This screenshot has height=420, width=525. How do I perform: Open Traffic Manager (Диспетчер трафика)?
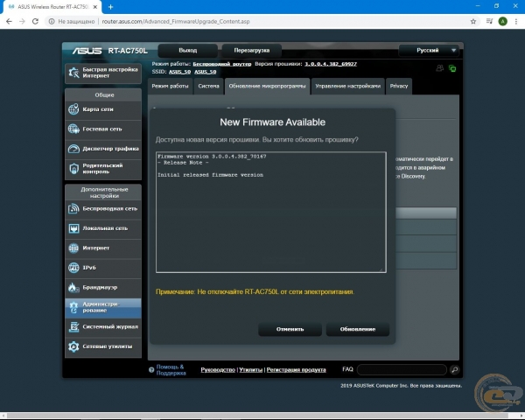click(x=103, y=149)
